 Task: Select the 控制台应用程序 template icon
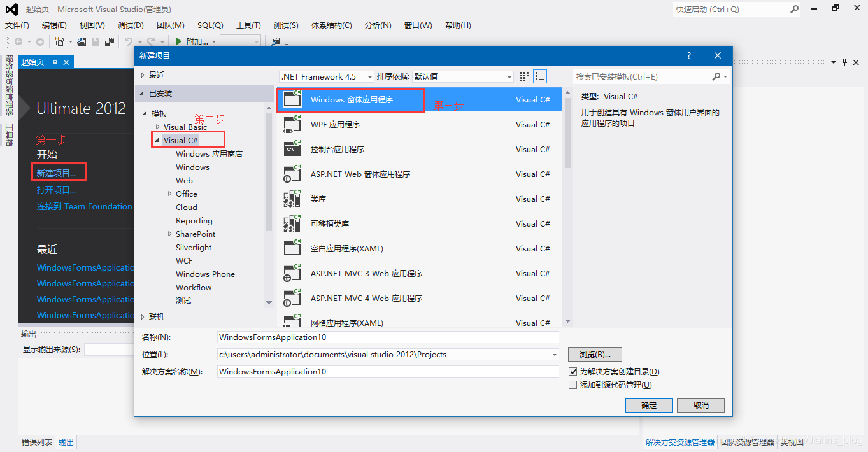pyautogui.click(x=292, y=149)
